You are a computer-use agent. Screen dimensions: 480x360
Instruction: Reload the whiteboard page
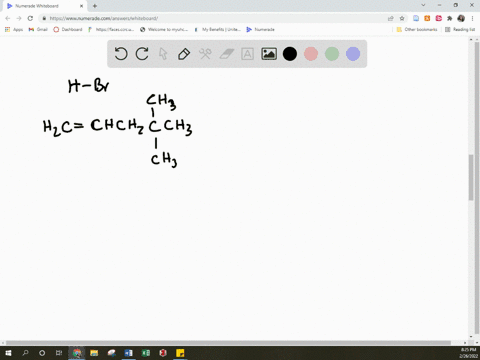click(x=30, y=18)
